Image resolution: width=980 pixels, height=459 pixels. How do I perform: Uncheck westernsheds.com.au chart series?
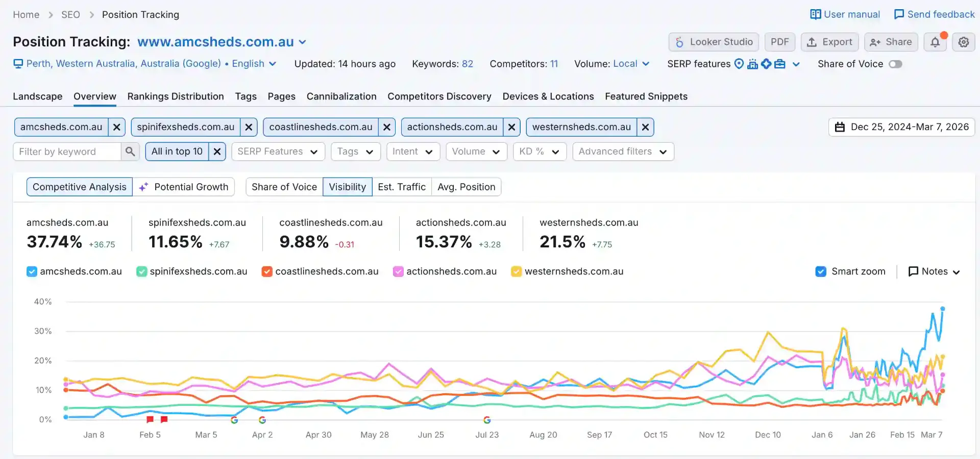[517, 272]
